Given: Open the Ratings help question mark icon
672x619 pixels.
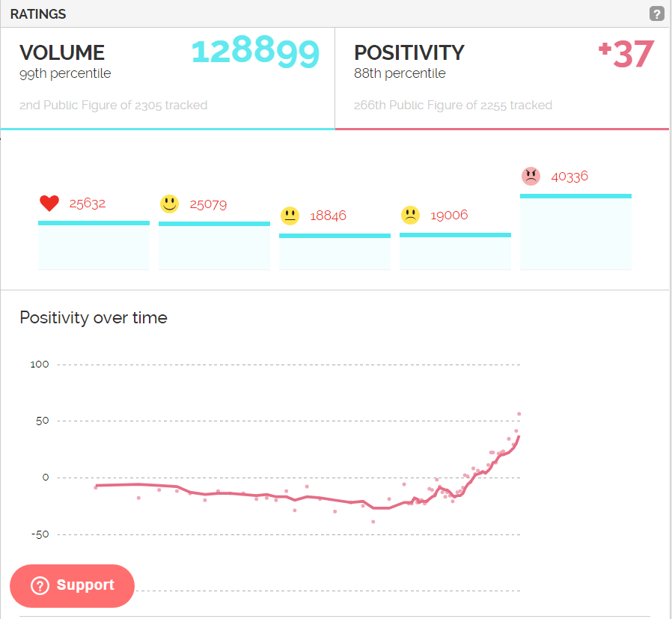Looking at the screenshot, I should (x=656, y=13).
